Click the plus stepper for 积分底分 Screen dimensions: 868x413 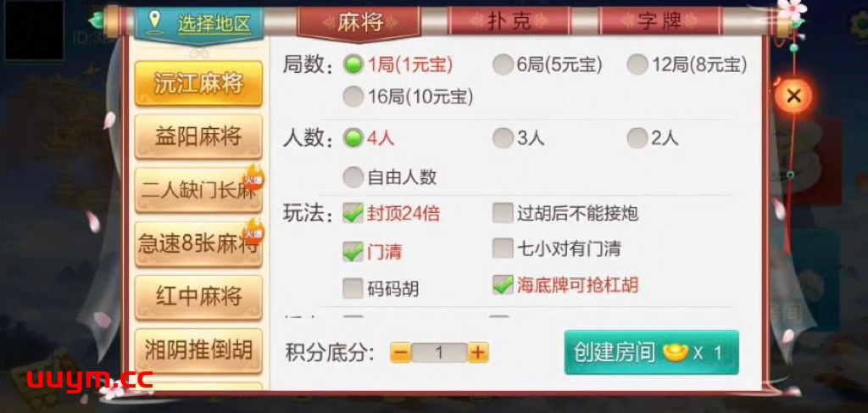pos(478,352)
